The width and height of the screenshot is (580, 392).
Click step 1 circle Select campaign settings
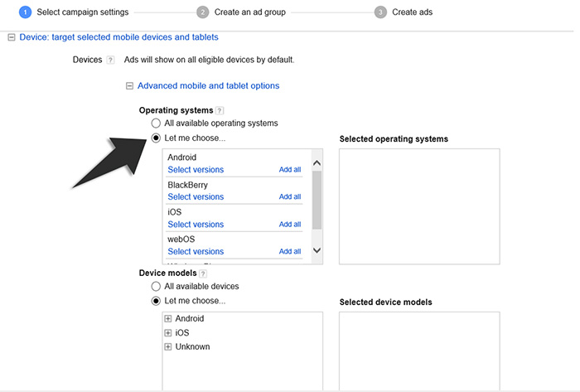25,12
